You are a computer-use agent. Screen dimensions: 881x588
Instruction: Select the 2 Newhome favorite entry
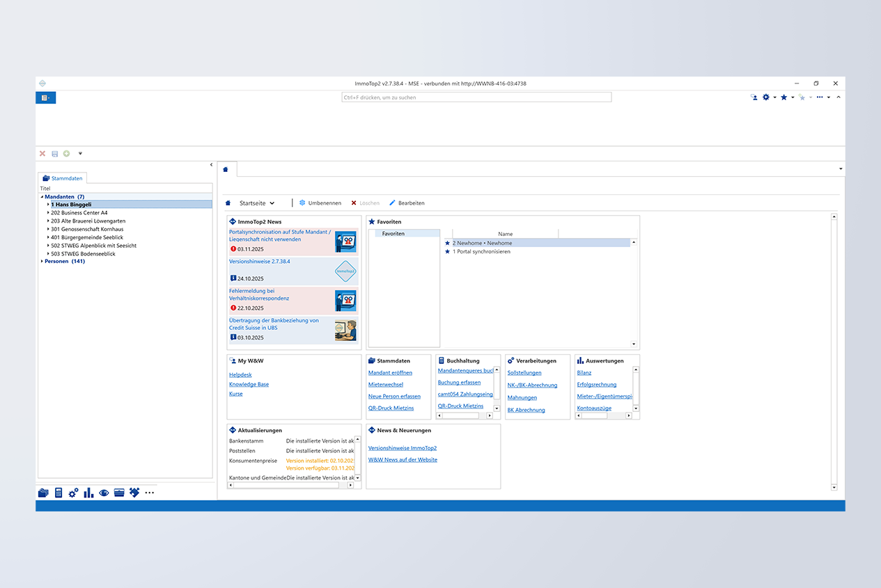tap(482, 244)
